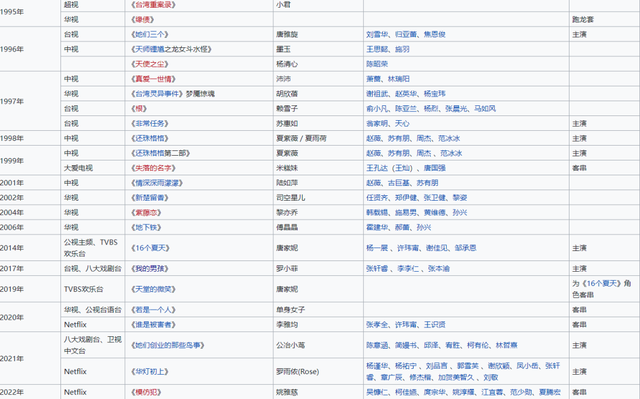Viewport: 640px width, 399px height.
Task: Open the 范少勋 actor link
Action: pyautogui.click(x=521, y=392)
